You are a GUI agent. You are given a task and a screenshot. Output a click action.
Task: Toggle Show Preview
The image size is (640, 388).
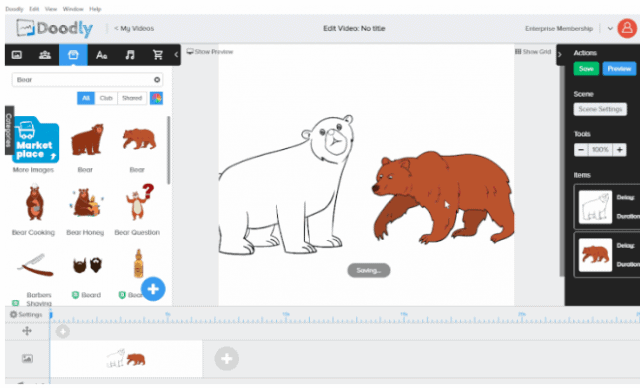(x=210, y=52)
